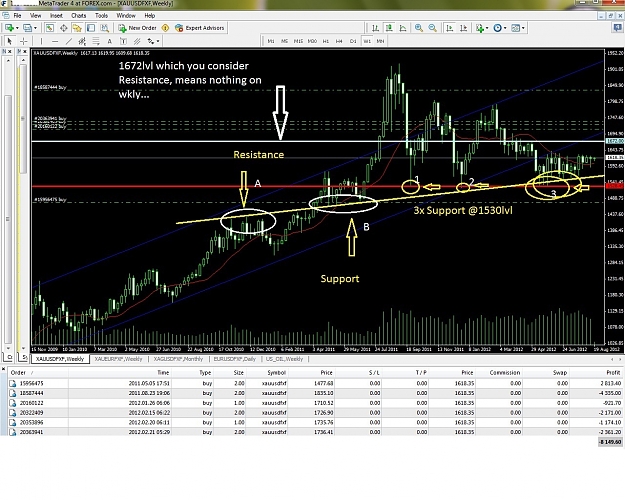
Task: Toggle the Market Watch panel icon
Action: [x=49, y=28]
